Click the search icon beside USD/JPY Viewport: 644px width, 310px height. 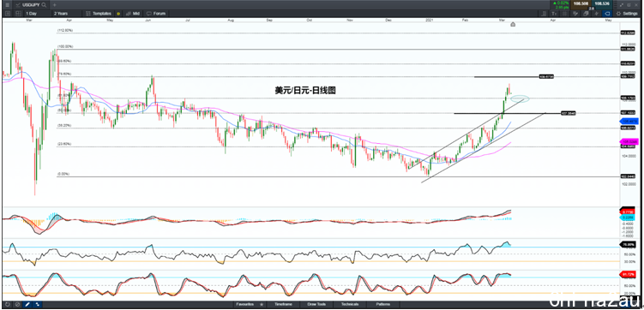[44, 5]
